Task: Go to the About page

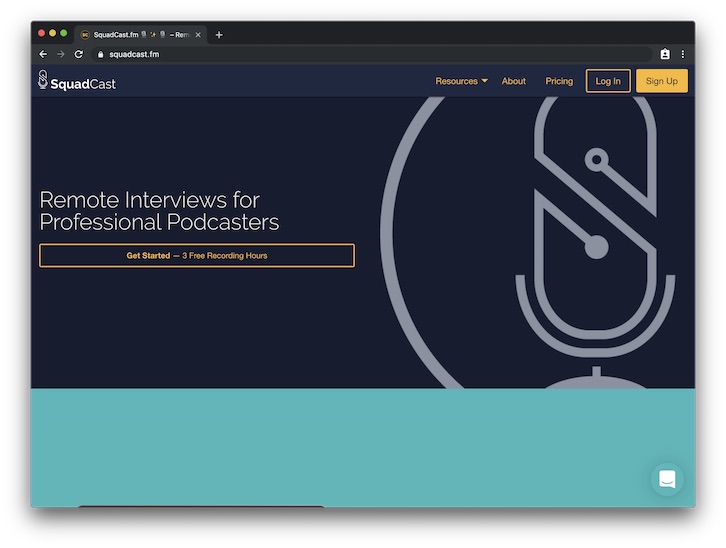Action: tap(513, 81)
